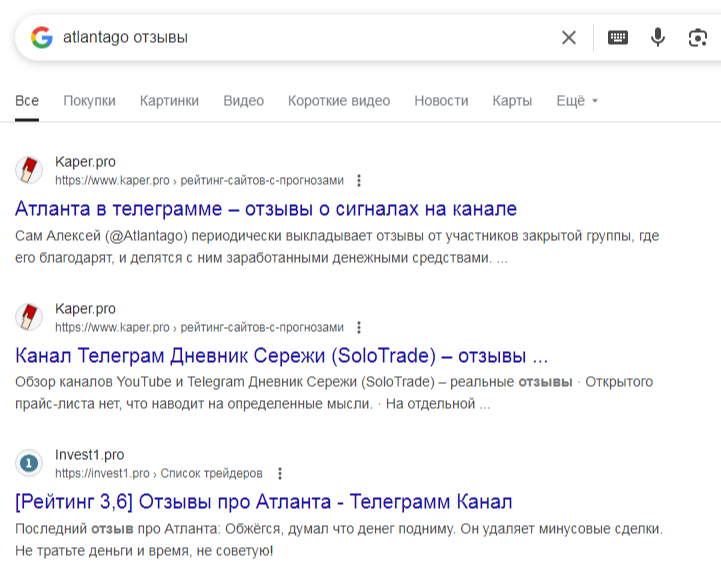The image size is (721, 572).
Task: Click Kaper.pro favicon of Дневник Сережи result
Action: [x=29, y=317]
